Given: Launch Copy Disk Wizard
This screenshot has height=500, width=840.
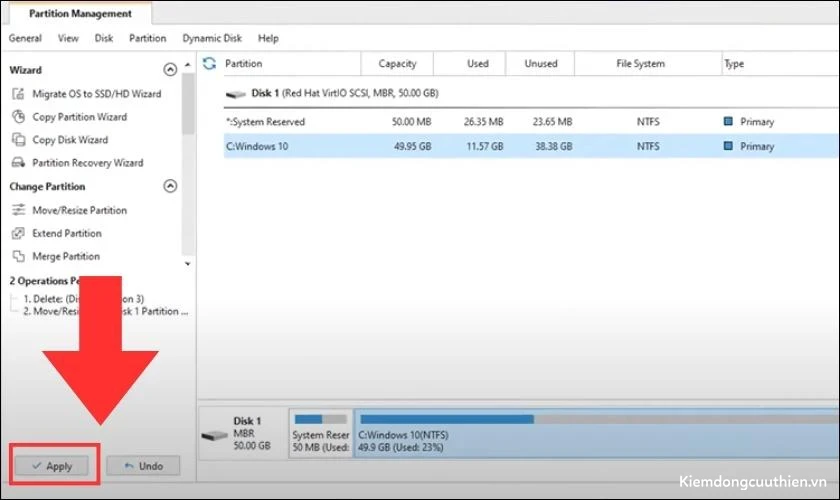Looking at the screenshot, I should click(x=70, y=140).
